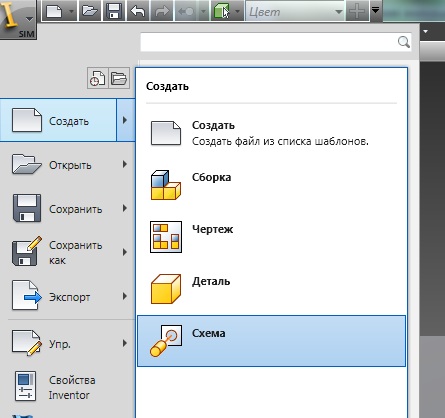
Task: Create a new Сборка assembly
Action: pos(271,185)
